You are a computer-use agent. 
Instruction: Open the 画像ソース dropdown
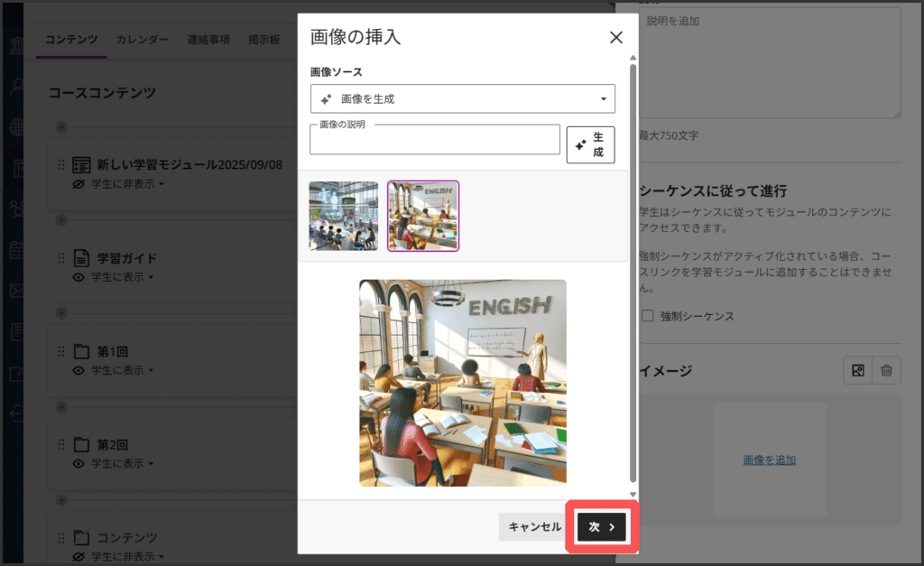(x=462, y=98)
